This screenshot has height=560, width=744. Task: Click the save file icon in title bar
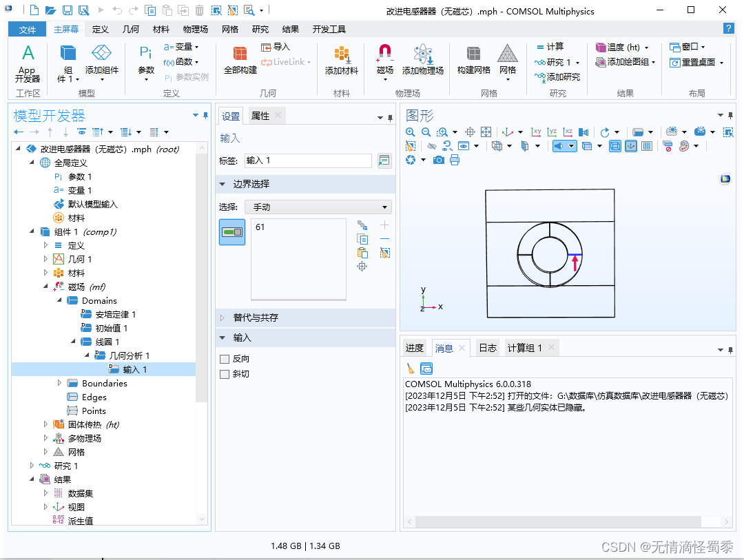pyautogui.click(x=68, y=10)
